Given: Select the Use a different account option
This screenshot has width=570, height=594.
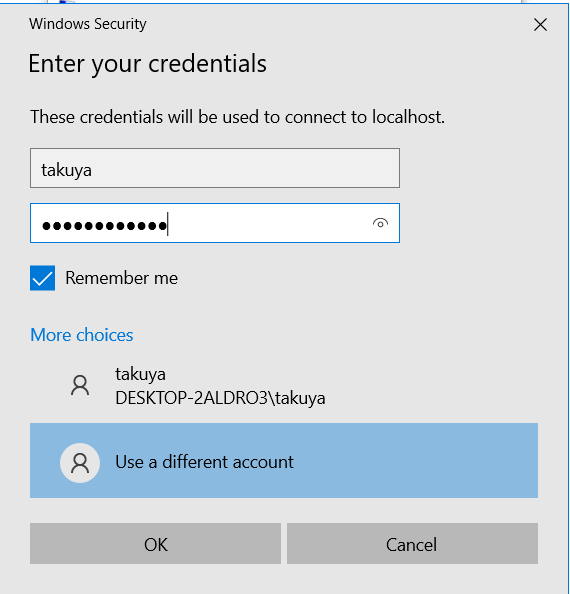Looking at the screenshot, I should (284, 460).
